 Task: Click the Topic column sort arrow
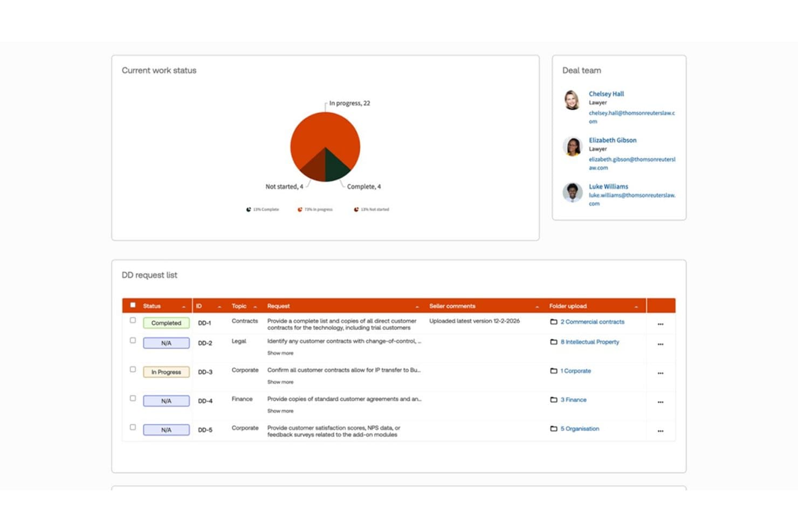click(x=255, y=307)
